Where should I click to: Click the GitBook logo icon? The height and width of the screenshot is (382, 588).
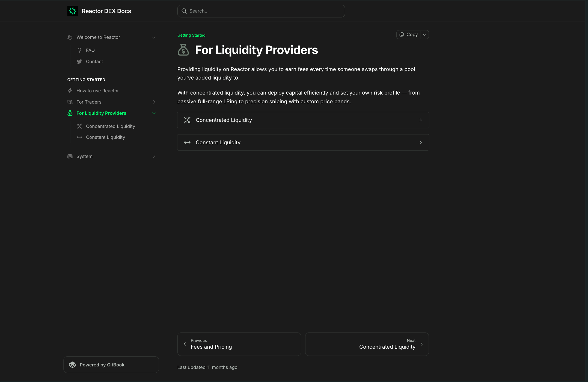[72, 365]
